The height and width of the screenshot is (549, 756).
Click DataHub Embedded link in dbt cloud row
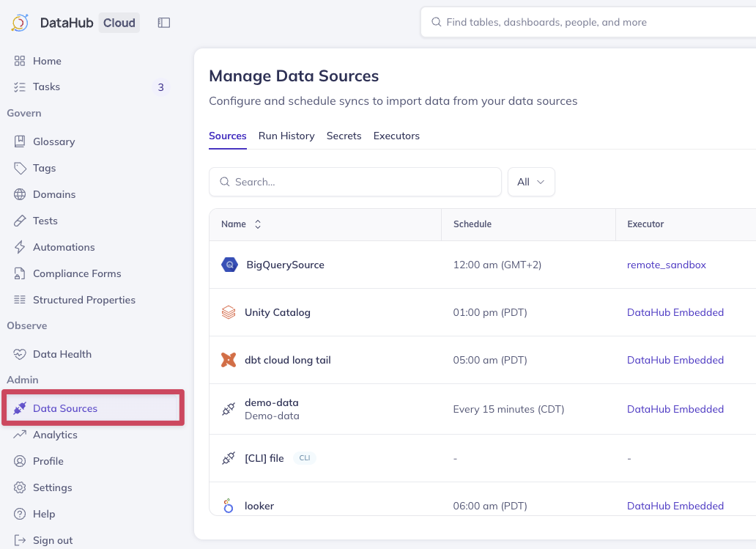click(675, 360)
